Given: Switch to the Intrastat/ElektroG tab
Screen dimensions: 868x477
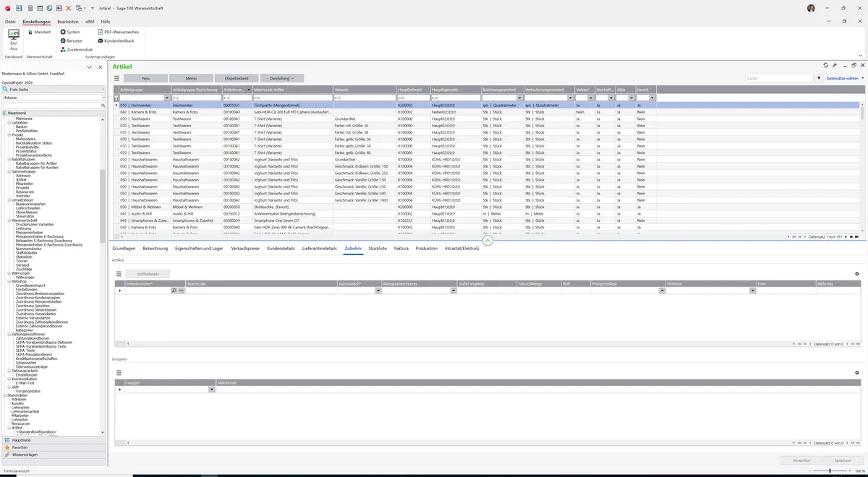Looking at the screenshot, I should (x=462, y=248).
